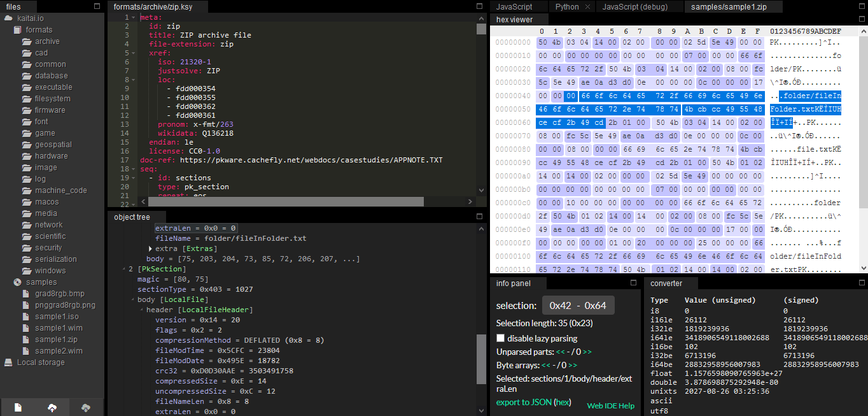Click the selection range 0x42 - 0x64 box

coord(578,306)
